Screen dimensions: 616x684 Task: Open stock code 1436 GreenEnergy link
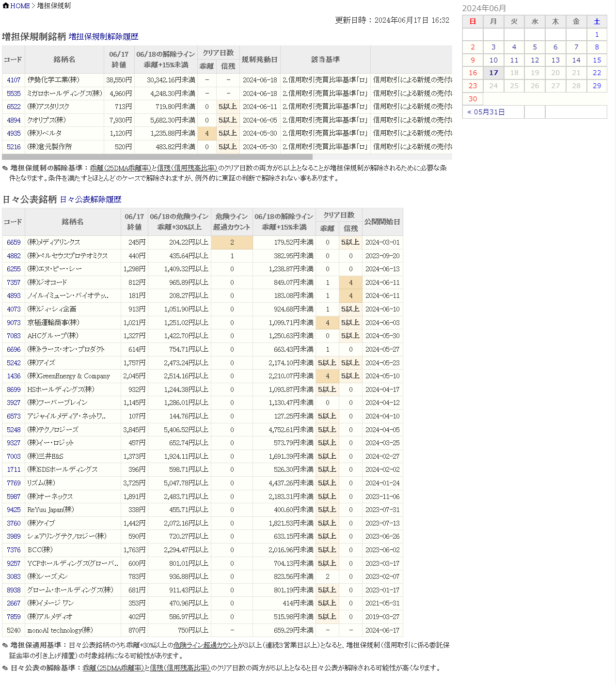click(14, 376)
